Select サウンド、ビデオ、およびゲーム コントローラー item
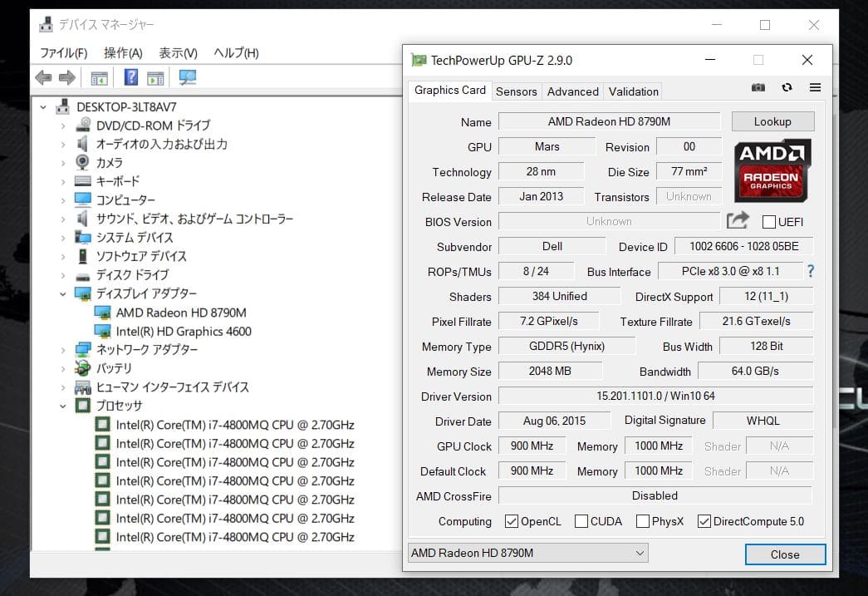Viewport: 868px width, 596px height. click(x=194, y=219)
